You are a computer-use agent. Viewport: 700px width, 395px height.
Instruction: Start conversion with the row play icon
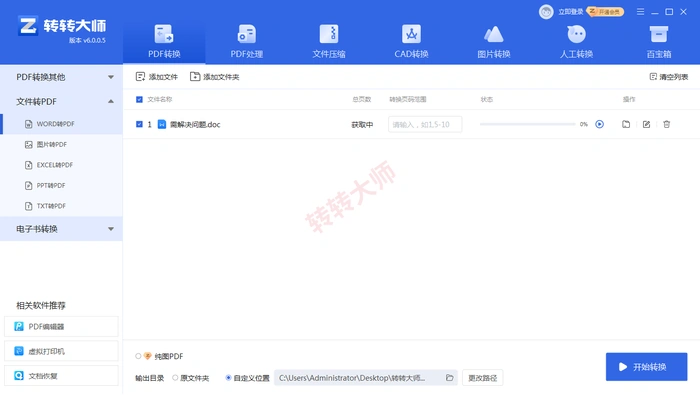pyautogui.click(x=600, y=124)
